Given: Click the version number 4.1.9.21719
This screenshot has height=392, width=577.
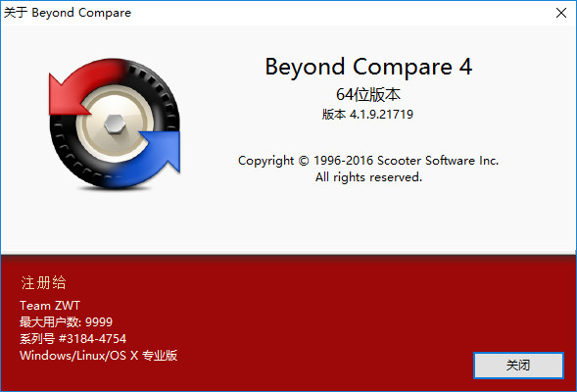Looking at the screenshot, I should 381,115.
